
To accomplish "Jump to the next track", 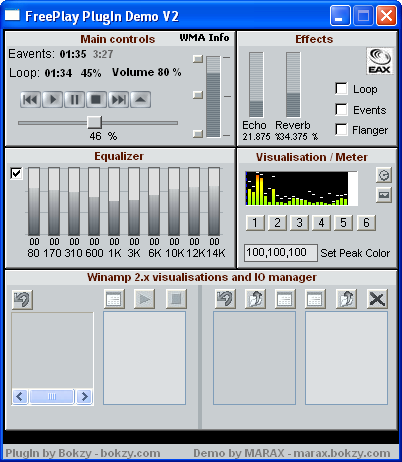I will (118, 99).
